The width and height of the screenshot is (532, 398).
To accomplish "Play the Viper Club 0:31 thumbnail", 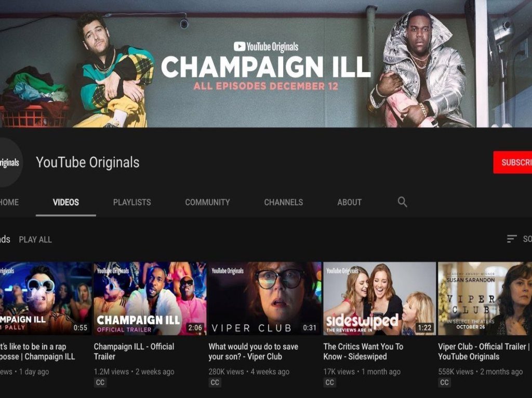I will [x=264, y=298].
